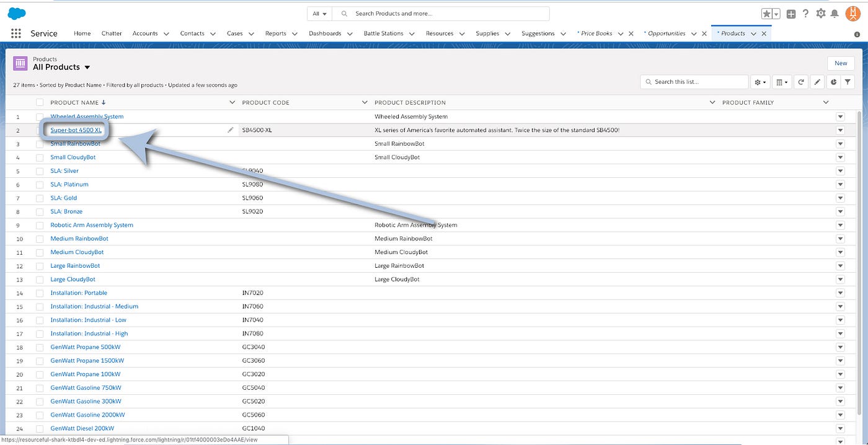The height and width of the screenshot is (445, 868).
Task: Click edit pencil in Super-bot row
Action: pyautogui.click(x=231, y=130)
